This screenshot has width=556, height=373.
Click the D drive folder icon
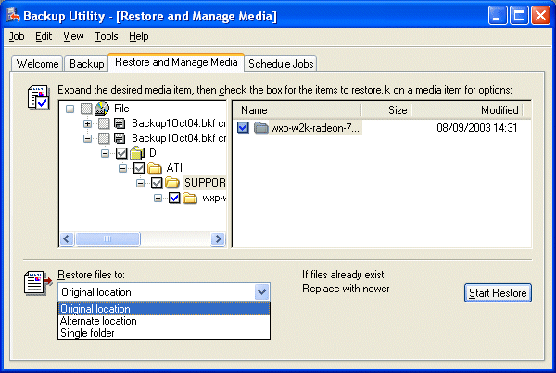point(137,153)
